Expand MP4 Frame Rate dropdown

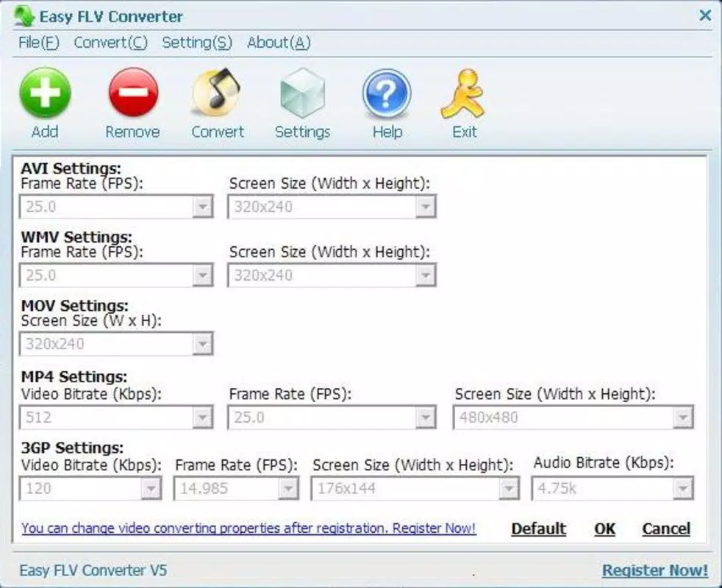(x=426, y=417)
